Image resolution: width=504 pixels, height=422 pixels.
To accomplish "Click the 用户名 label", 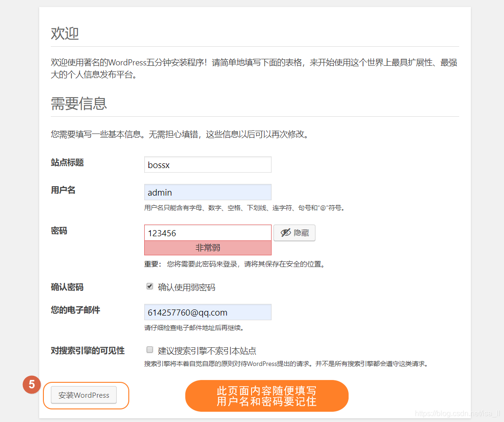I will click(63, 190).
